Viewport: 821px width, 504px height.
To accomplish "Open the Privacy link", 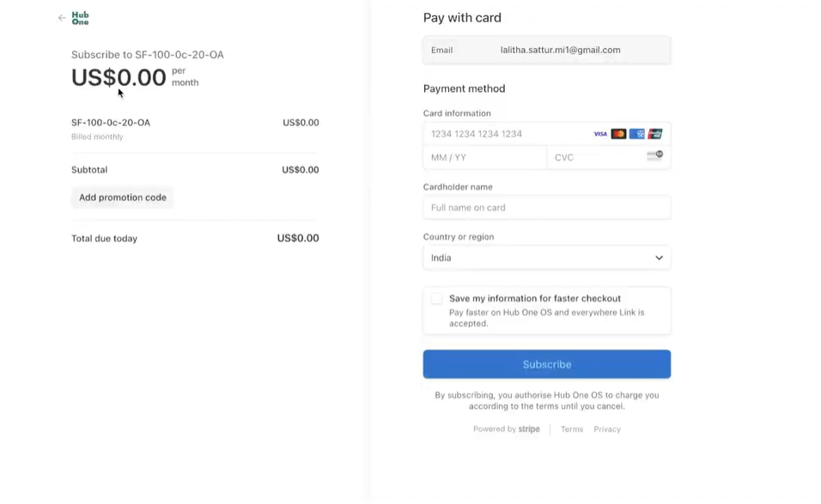I will tap(607, 429).
